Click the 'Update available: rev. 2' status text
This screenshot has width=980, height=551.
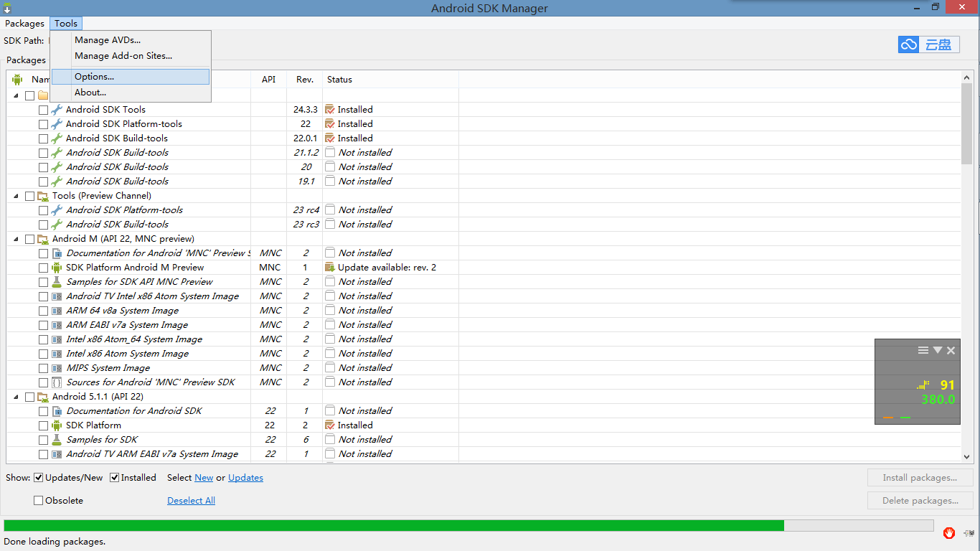[387, 268]
